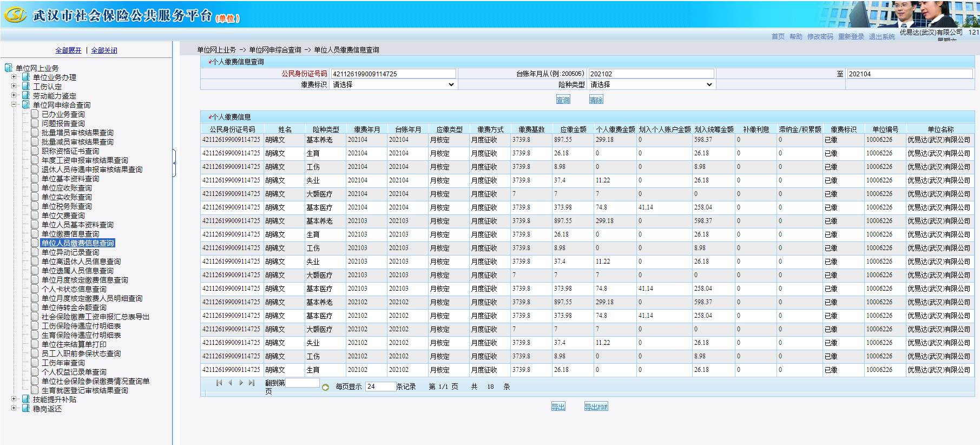Open the 险种类型 dropdown

(x=651, y=84)
